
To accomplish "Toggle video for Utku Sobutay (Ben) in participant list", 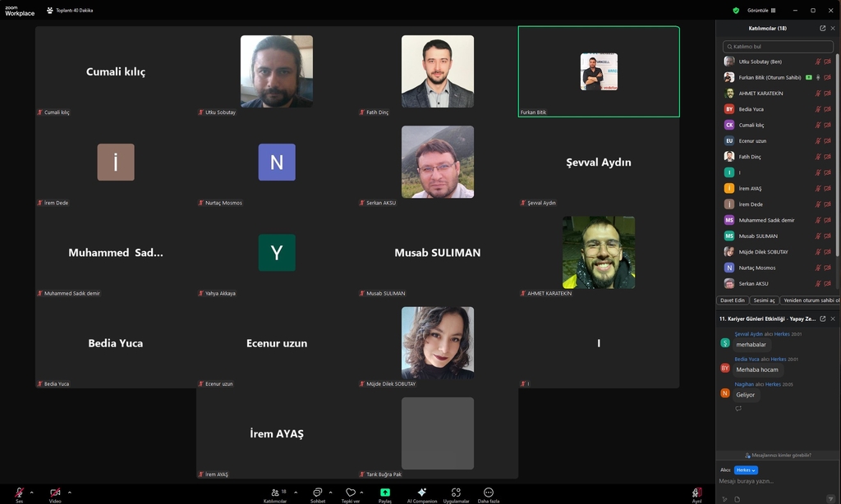I will 828,62.
